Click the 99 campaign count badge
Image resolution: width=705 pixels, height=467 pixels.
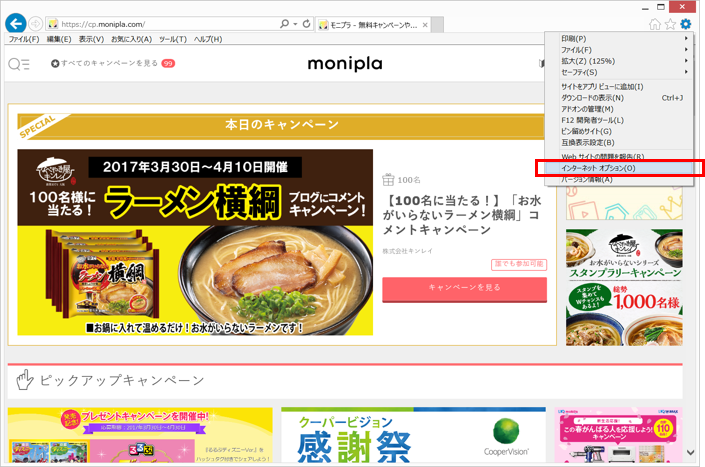pyautogui.click(x=168, y=63)
